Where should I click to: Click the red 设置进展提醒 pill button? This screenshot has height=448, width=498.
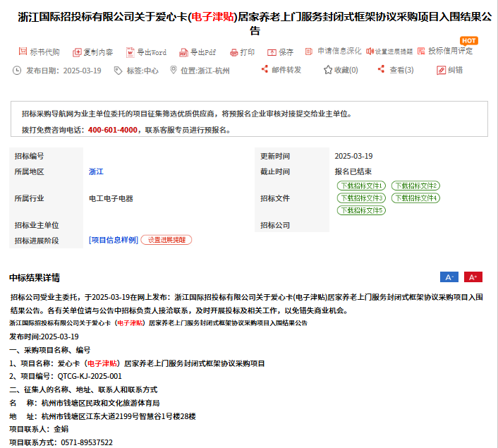[166, 240]
